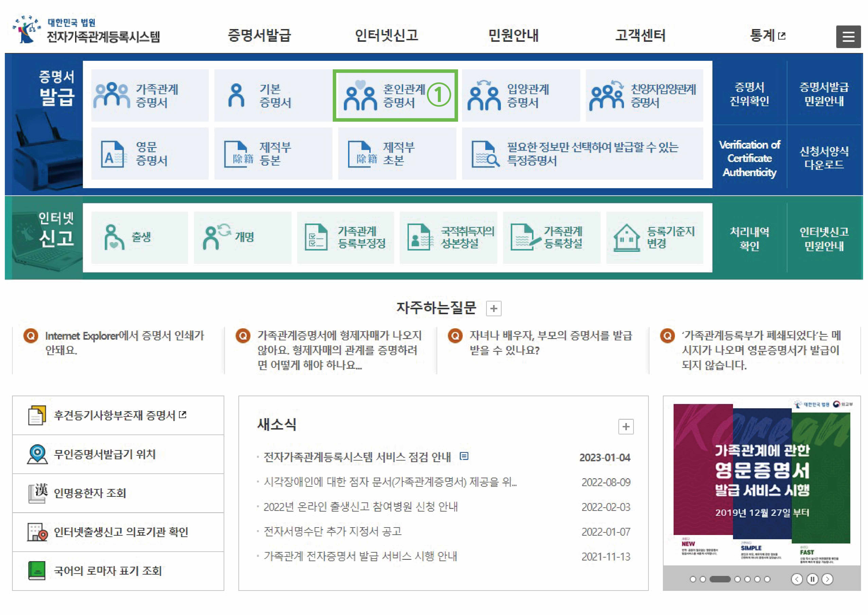Viewport: 868px width, 615px height.
Task: Start 출생 internet report
Action: click(x=140, y=237)
